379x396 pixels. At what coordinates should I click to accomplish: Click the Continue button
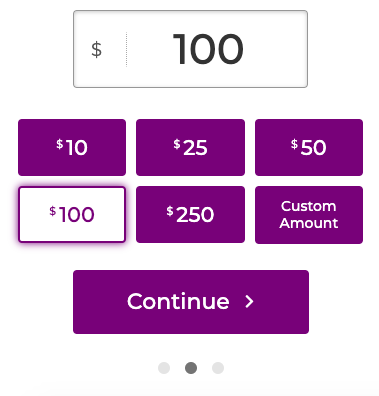click(191, 302)
